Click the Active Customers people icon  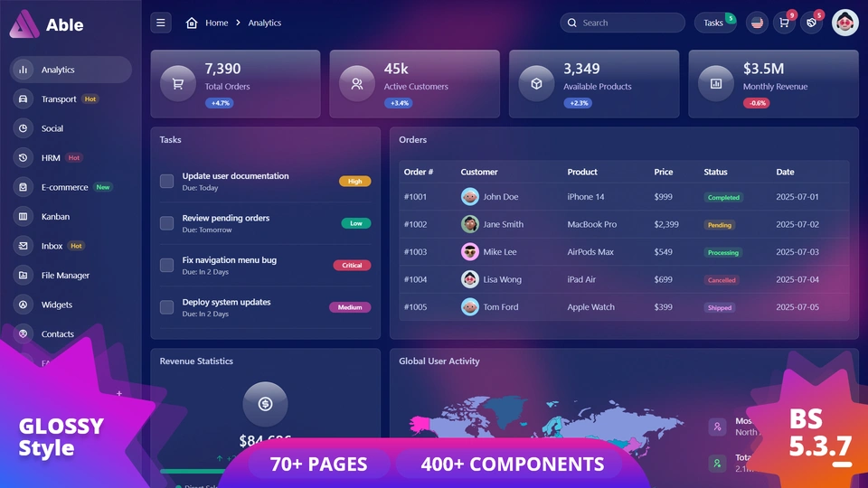coord(357,83)
